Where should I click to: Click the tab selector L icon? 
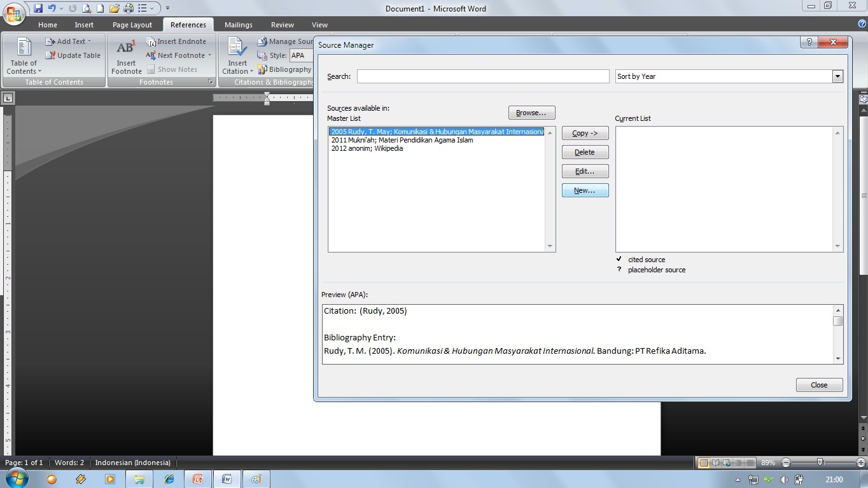tap(8, 98)
